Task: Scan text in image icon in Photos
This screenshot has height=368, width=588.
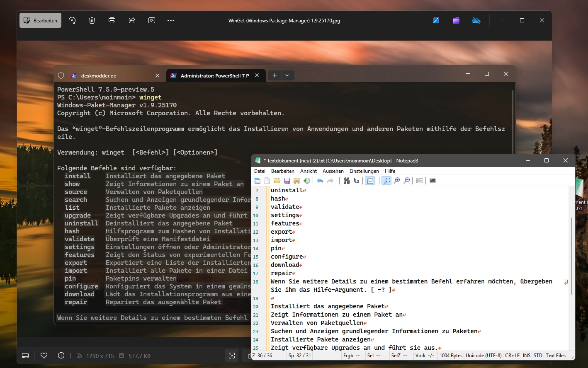Action: point(232,356)
